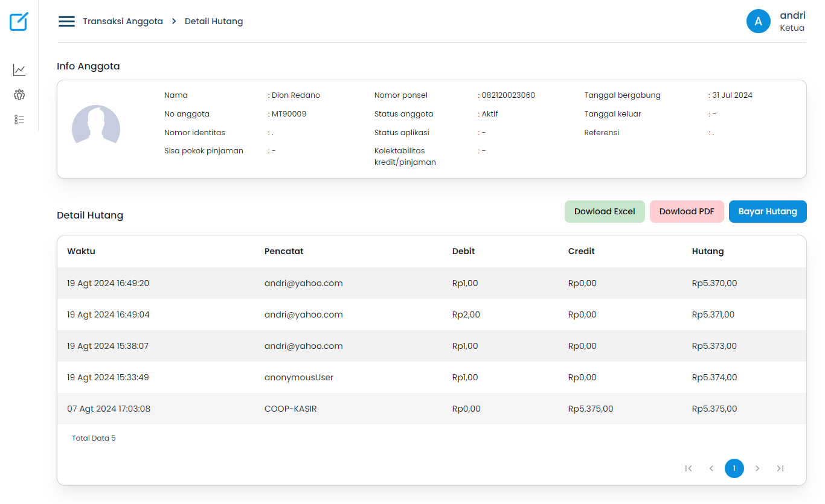Open the statistics chart icon in the sidebar

pos(19,70)
